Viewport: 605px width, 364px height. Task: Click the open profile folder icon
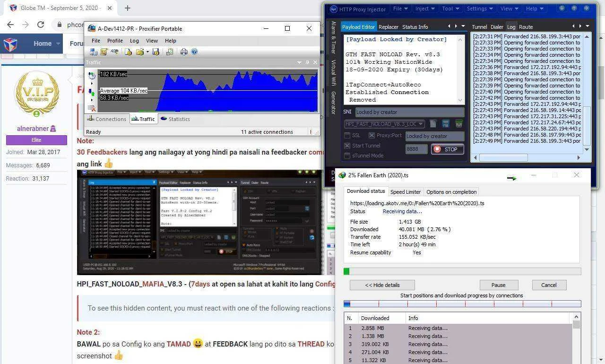pyautogui.click(x=139, y=52)
